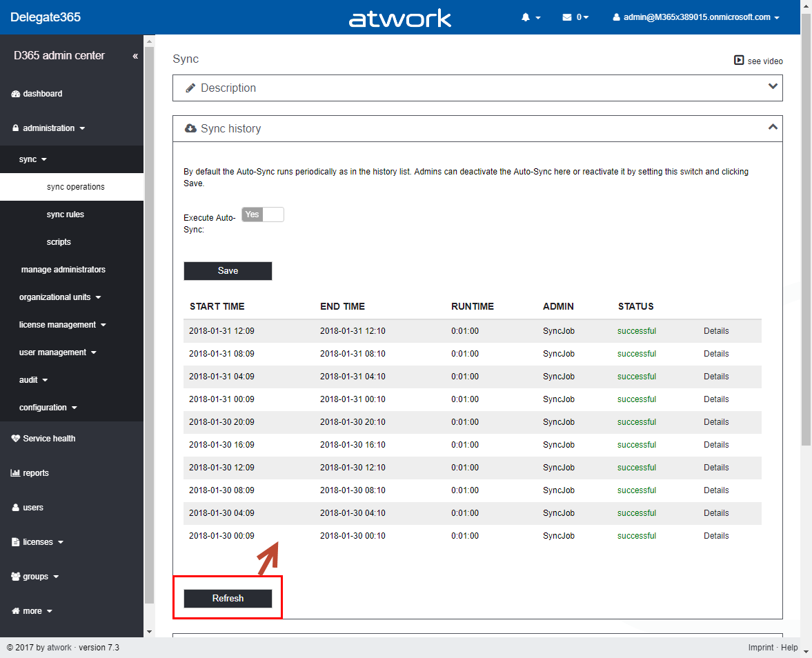Viewport: 812px width, 658px height.
Task: Select sync rules in sidebar
Action: pyautogui.click(x=66, y=215)
